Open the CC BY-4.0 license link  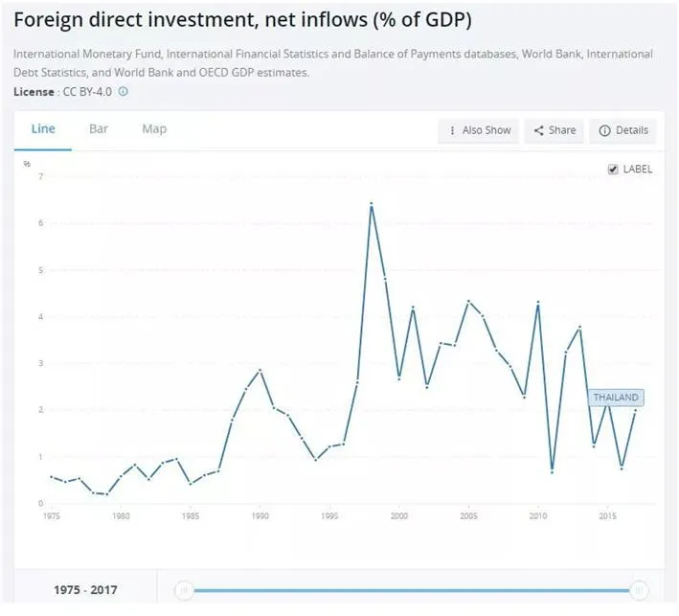86,92
